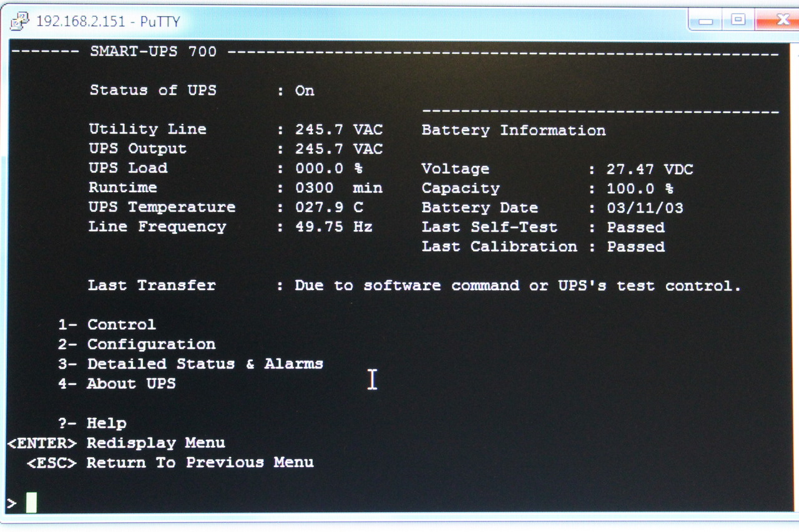This screenshot has width=799, height=532.
Task: Click the transfer reason 'Due to software command' text
Action: coord(407,286)
